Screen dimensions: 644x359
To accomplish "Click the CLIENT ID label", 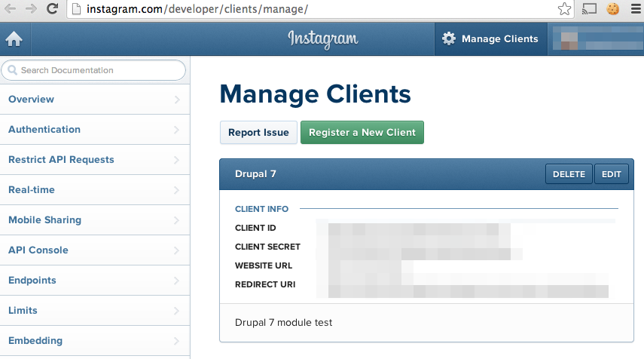I will 255,228.
